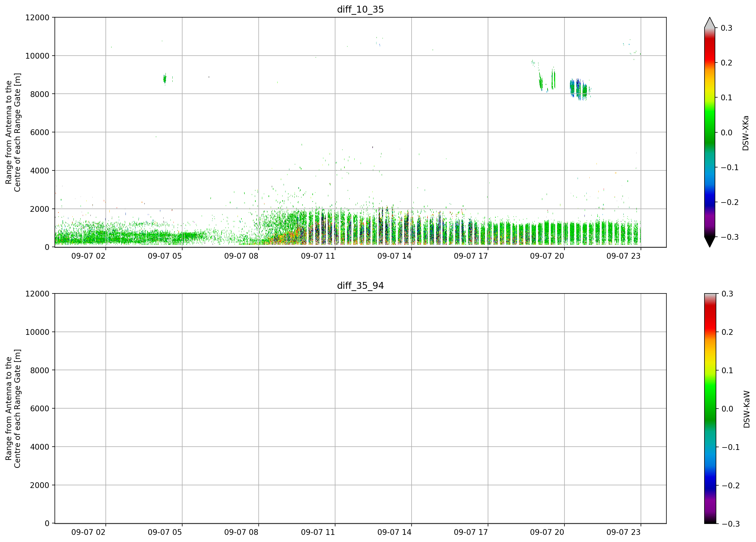Click the 0.0 tick on DSW-XKa colorbar
The width and height of the screenshot is (756, 542).
pyautogui.click(x=726, y=133)
